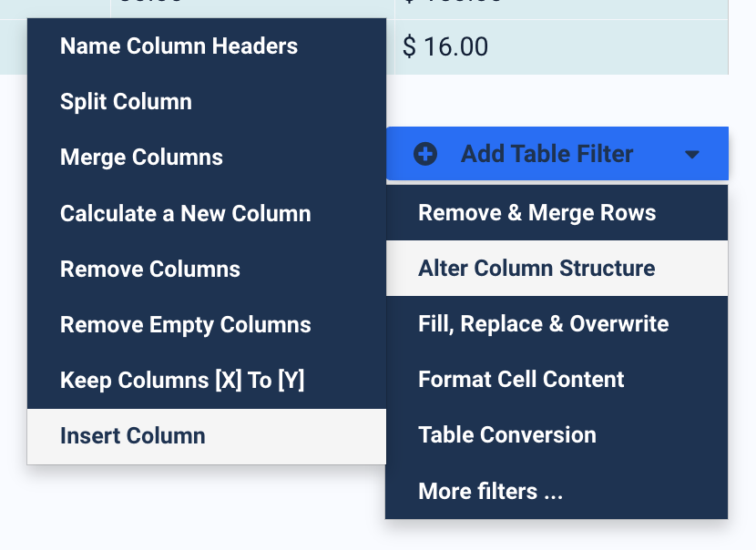The image size is (756, 550).
Task: Click the highlighted Insert Column entry
Action: 132,435
